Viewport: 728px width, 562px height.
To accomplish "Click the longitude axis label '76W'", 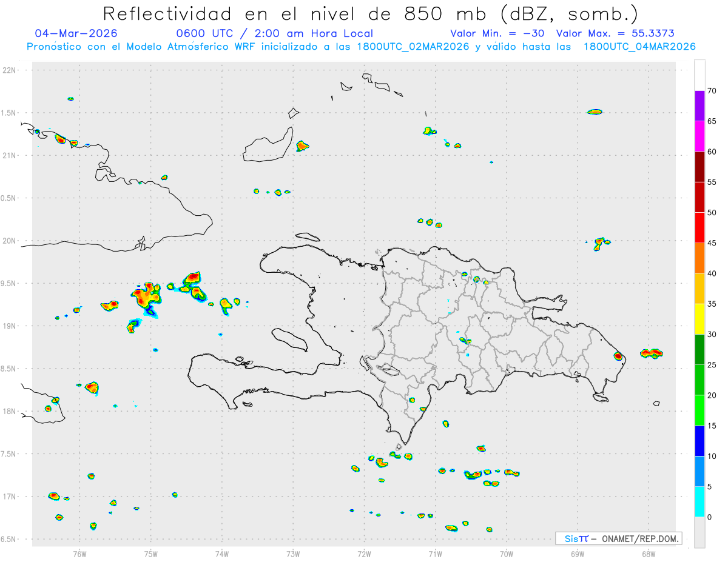I will 79,553.
